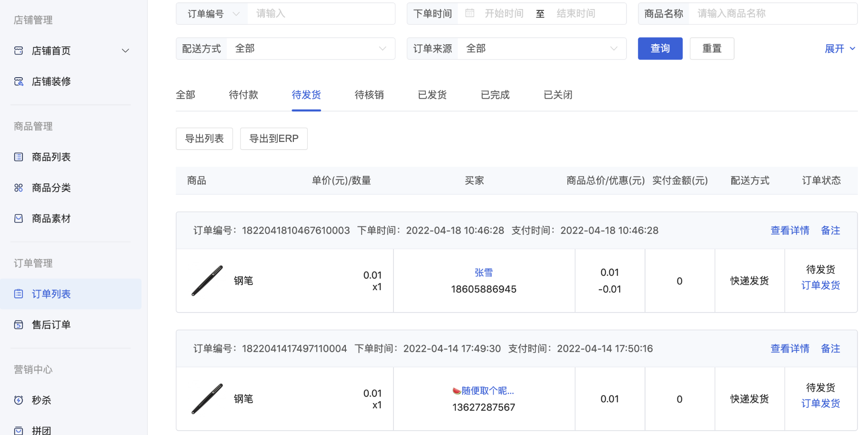
Task: Expand more filters with 展开
Action: coord(840,49)
